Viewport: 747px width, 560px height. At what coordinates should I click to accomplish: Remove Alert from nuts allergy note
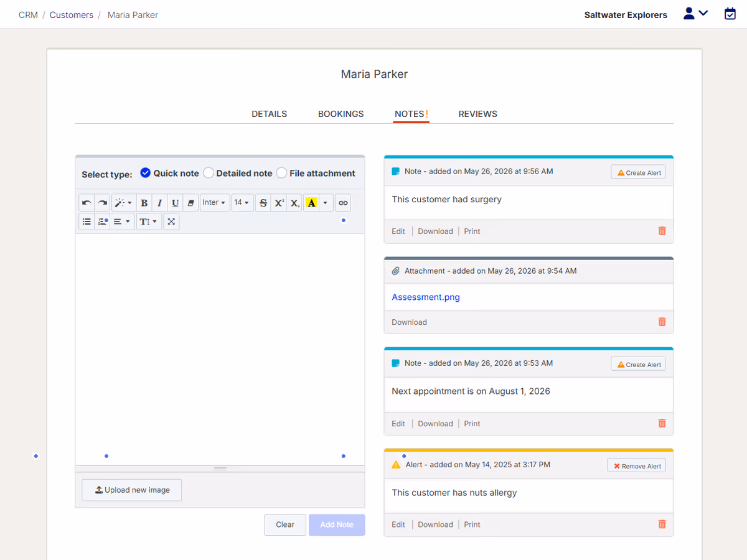636,465
